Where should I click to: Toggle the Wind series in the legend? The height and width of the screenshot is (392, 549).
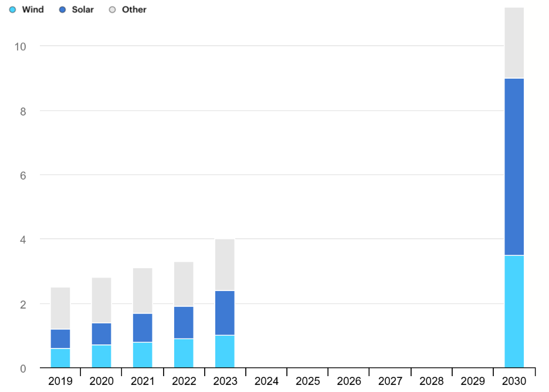coord(28,9)
